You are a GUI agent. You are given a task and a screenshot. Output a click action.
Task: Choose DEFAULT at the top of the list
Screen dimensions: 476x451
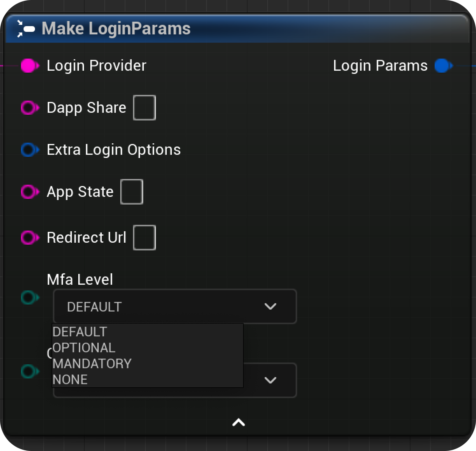[x=80, y=332]
